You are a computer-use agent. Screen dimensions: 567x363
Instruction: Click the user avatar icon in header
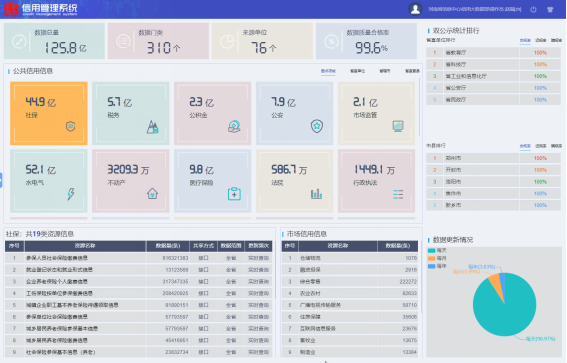tap(415, 9)
